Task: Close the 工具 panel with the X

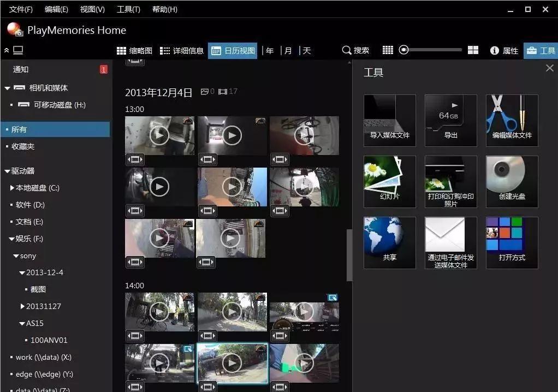Action: (x=549, y=68)
